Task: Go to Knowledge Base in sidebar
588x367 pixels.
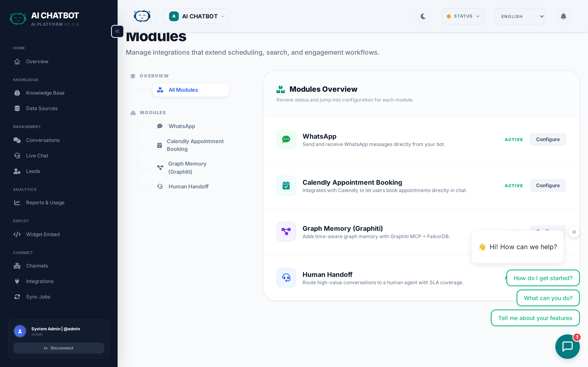Action: (x=45, y=93)
